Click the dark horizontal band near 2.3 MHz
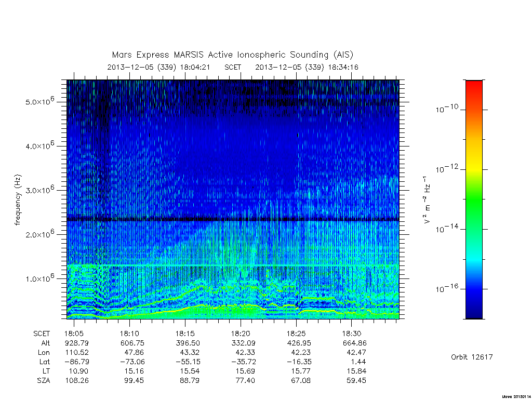532x399 pixels. pos(233,220)
